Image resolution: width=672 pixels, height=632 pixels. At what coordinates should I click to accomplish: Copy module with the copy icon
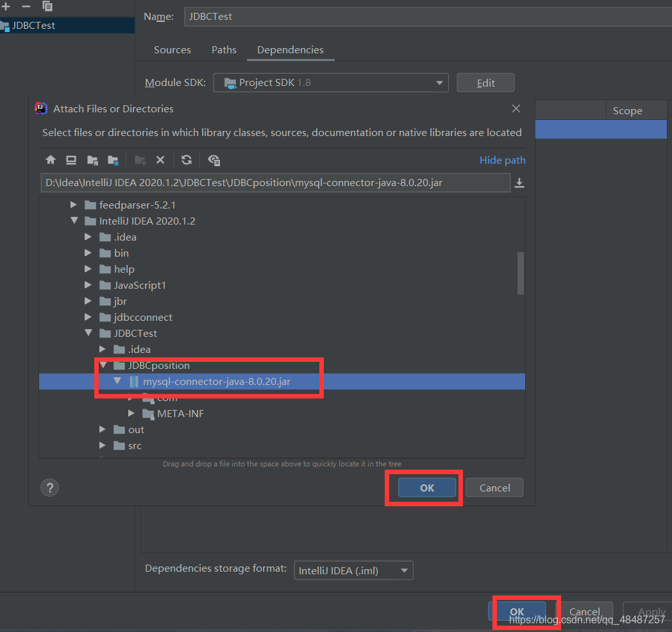(x=47, y=6)
